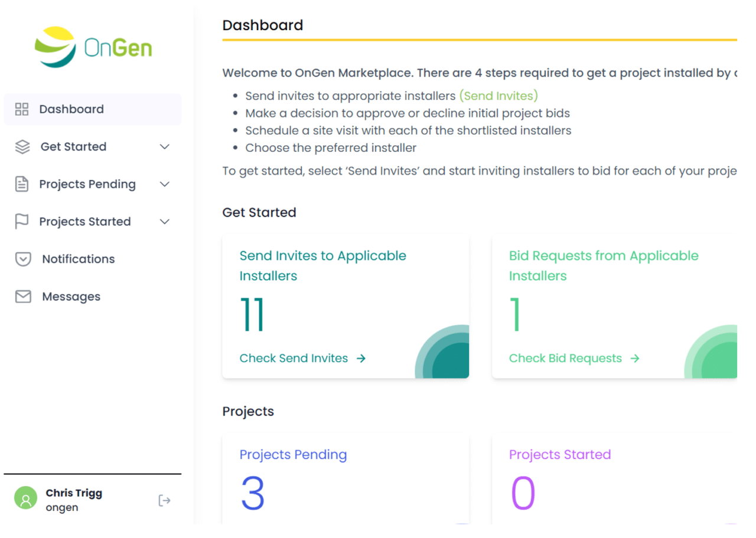Viewport: 756px width, 538px height.
Task: Click the OnGen logo
Action: point(93,47)
